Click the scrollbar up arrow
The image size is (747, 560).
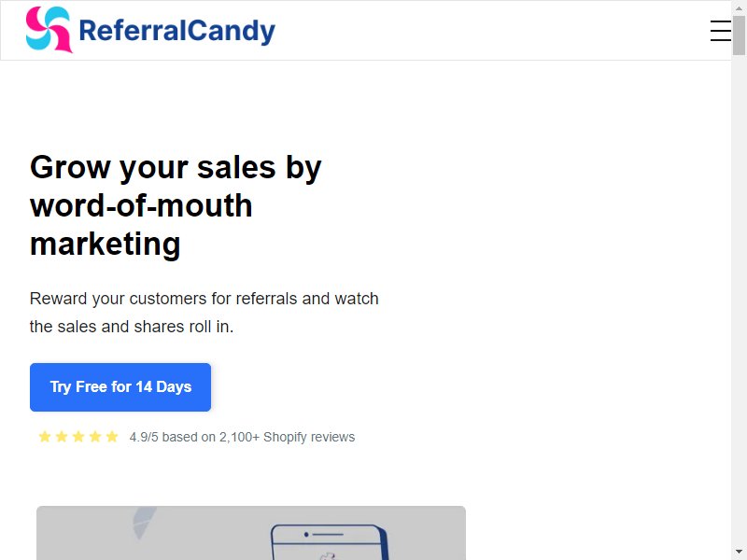(x=739, y=7)
